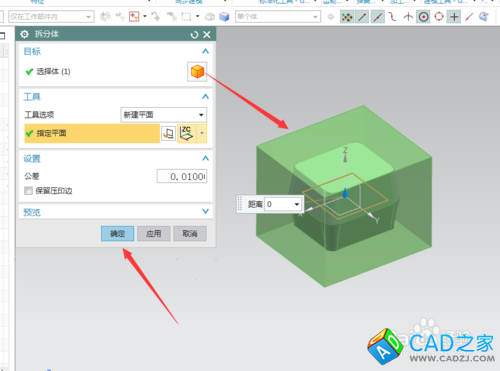The image size is (500, 371).
Task: Expand the plane type dropdown arrow
Action: click(202, 133)
